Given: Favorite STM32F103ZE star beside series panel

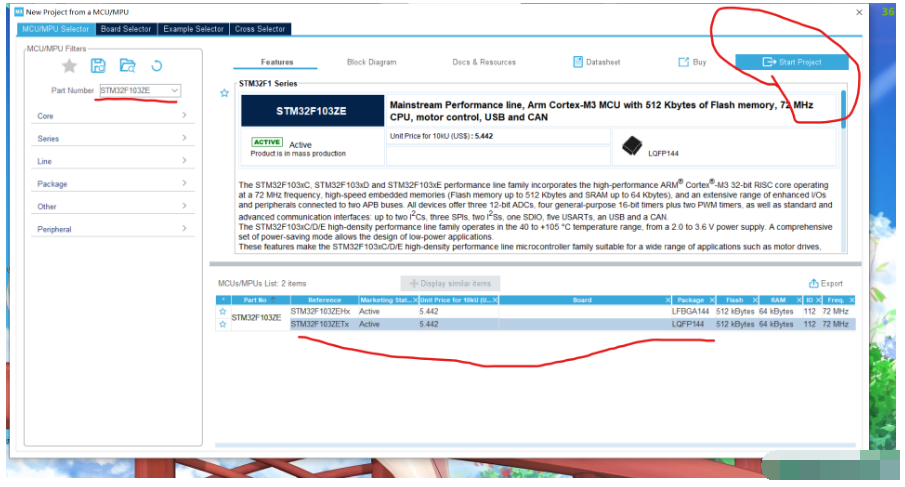Looking at the screenshot, I should coord(225,93).
